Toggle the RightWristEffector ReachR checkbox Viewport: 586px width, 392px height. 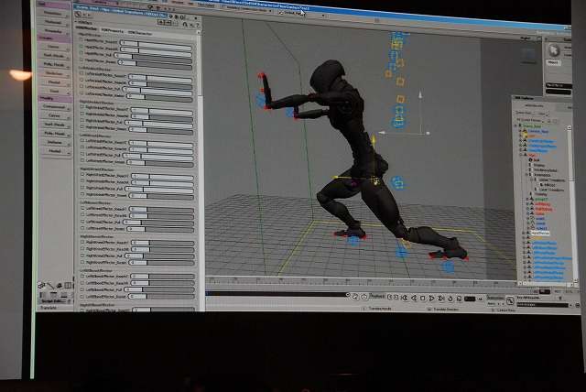click(82, 114)
